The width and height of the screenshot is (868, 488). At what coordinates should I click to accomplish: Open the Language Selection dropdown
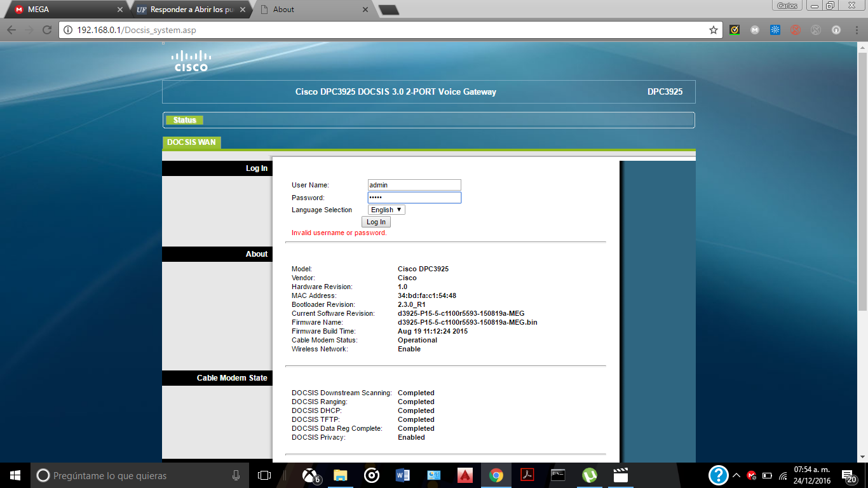coord(386,210)
